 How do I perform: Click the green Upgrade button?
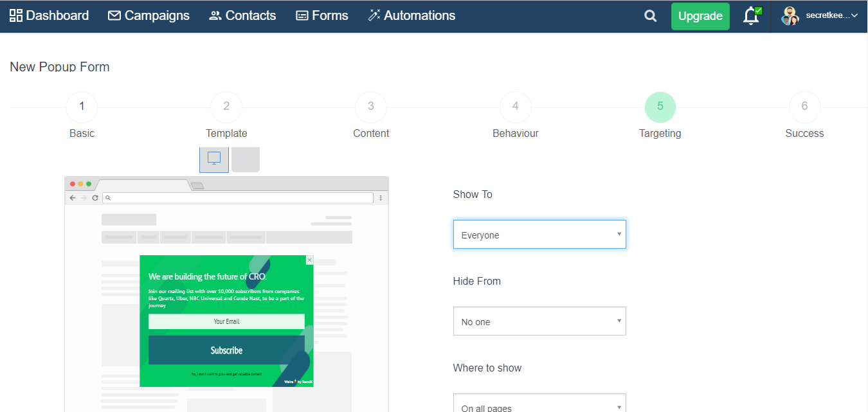[x=700, y=16]
